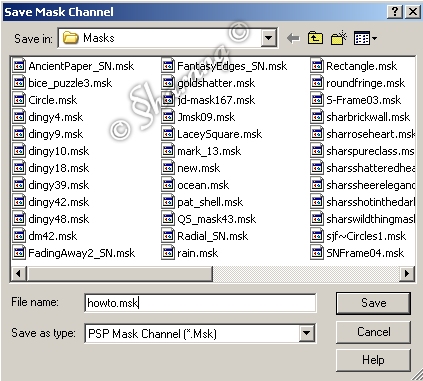
Task: Click the LaceySquare.msk file icon
Action: pyautogui.click(x=168, y=134)
